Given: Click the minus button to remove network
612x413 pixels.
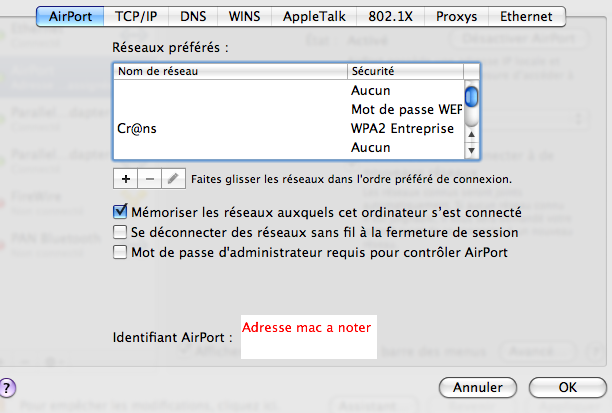Looking at the screenshot, I should pyautogui.click(x=149, y=179).
